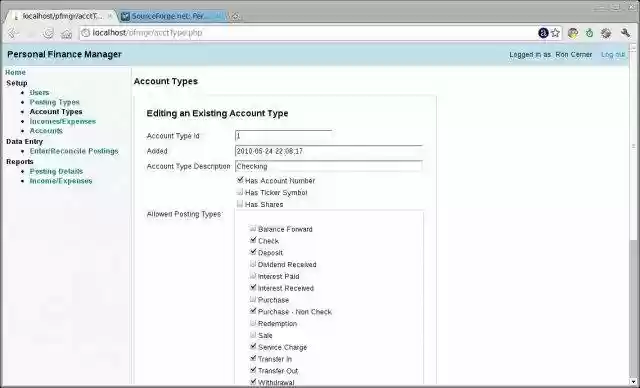Click the 'Personal Finance Manager' title
Image resolution: width=640 pixels, height=388 pixels.
[x=64, y=54]
